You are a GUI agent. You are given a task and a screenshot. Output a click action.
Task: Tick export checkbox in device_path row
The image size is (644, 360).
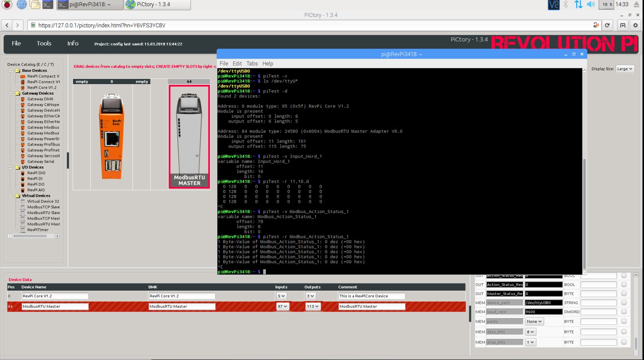(x=624, y=303)
